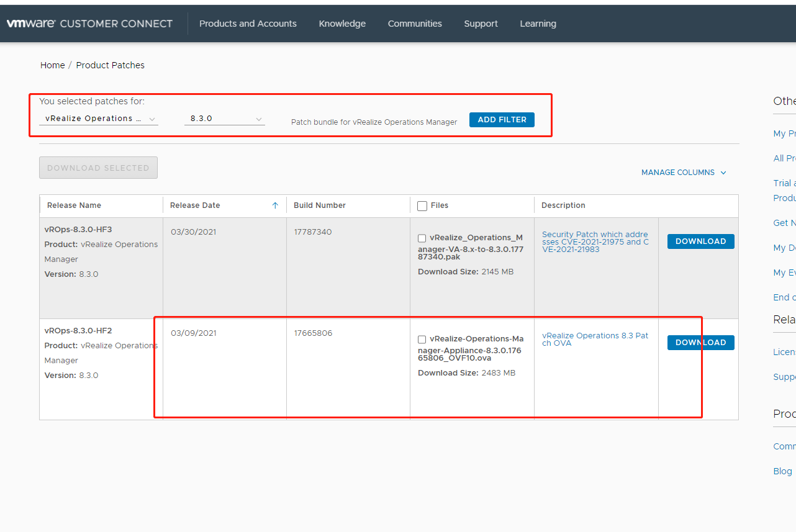Download the vROps-8.3.0-HF3 patch
The height and width of the screenshot is (532, 796).
click(700, 241)
